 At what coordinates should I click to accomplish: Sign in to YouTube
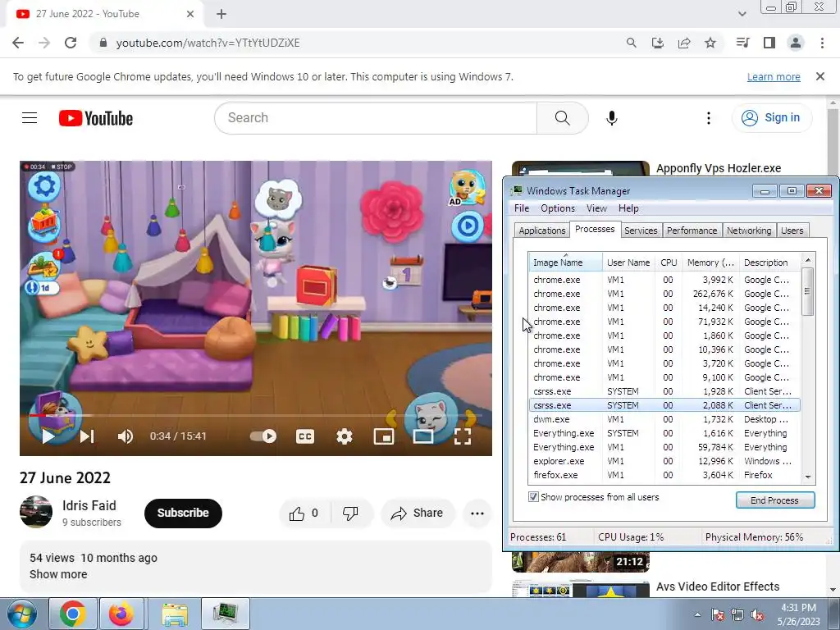pos(771,118)
